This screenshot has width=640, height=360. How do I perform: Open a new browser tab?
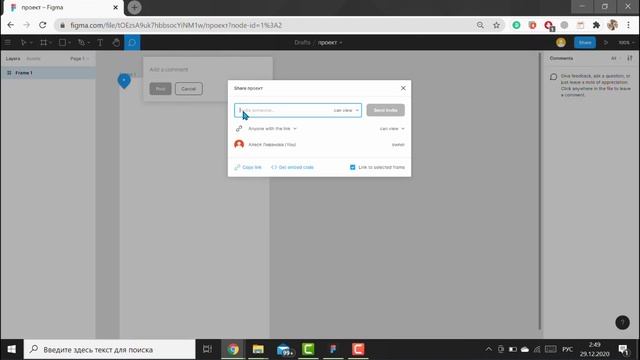tap(134, 7)
